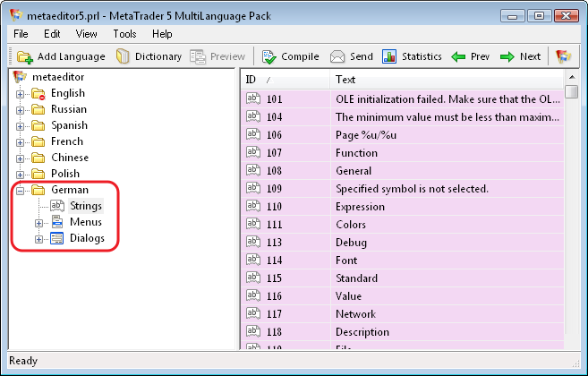Select the 'Standard' text in row 115
This screenshot has width=588, height=376.
pos(356,278)
